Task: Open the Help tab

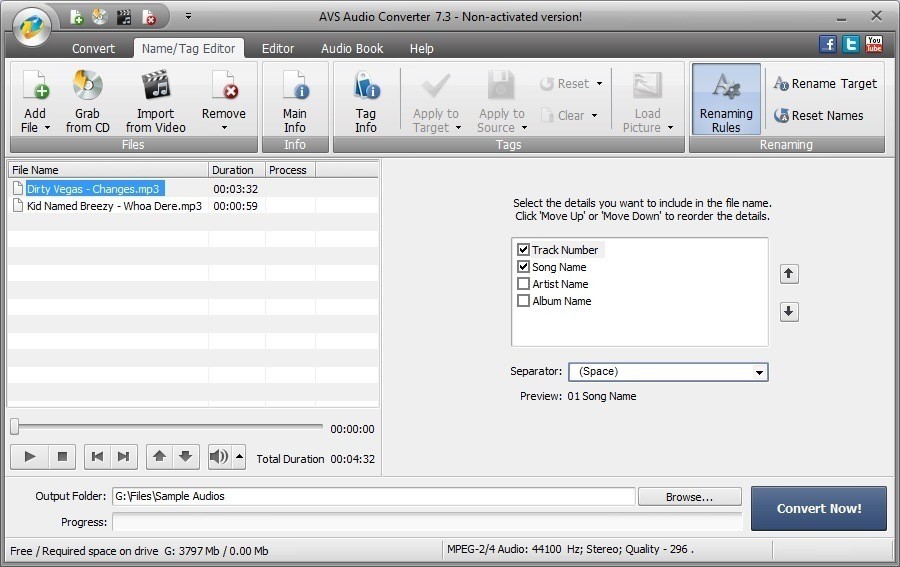Action: 421,49
